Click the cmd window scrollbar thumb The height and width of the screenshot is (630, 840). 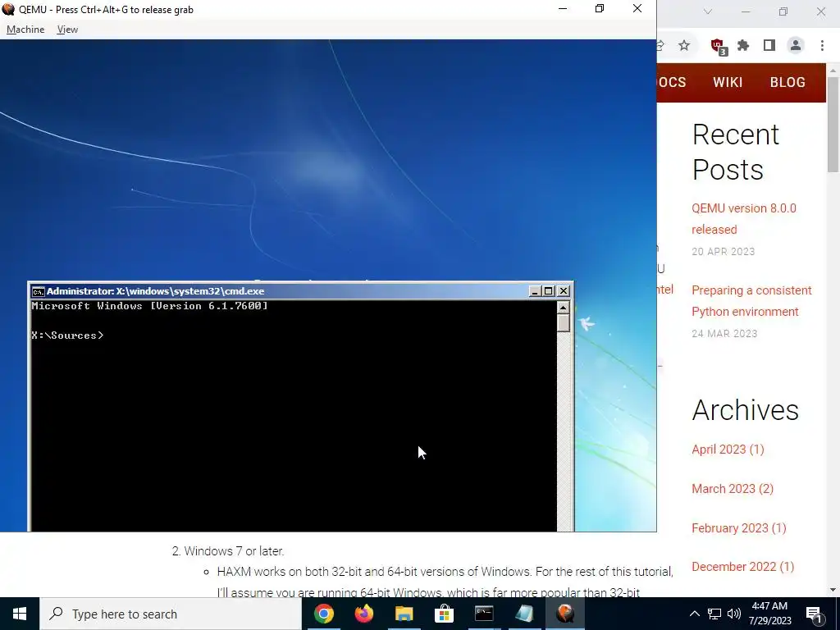pos(563,323)
